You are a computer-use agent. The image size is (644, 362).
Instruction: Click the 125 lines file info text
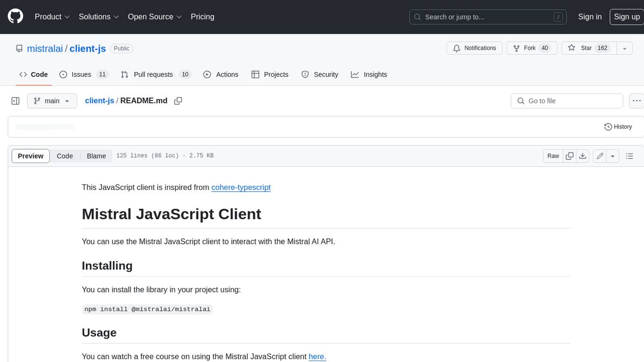coord(165,156)
